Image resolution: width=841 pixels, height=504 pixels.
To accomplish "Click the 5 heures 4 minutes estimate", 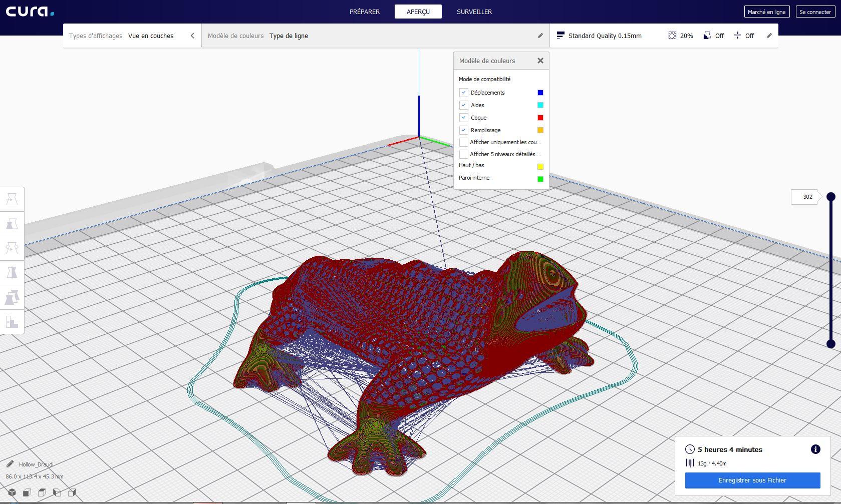I will pyautogui.click(x=730, y=450).
